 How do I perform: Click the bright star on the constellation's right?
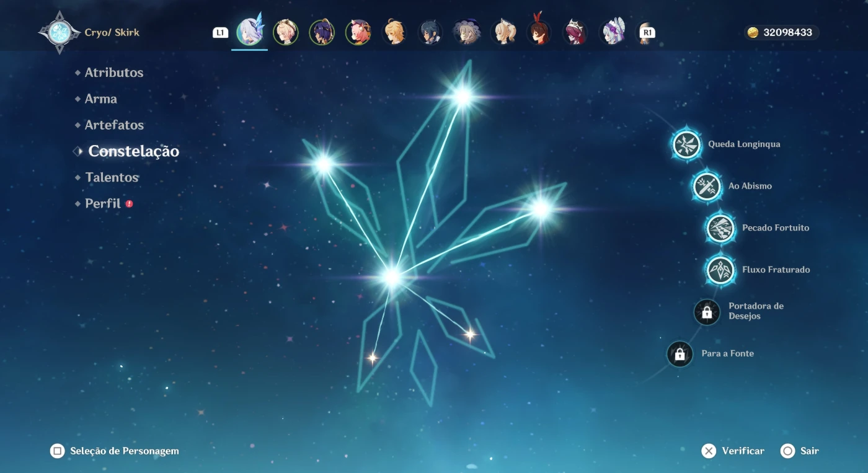(x=541, y=210)
